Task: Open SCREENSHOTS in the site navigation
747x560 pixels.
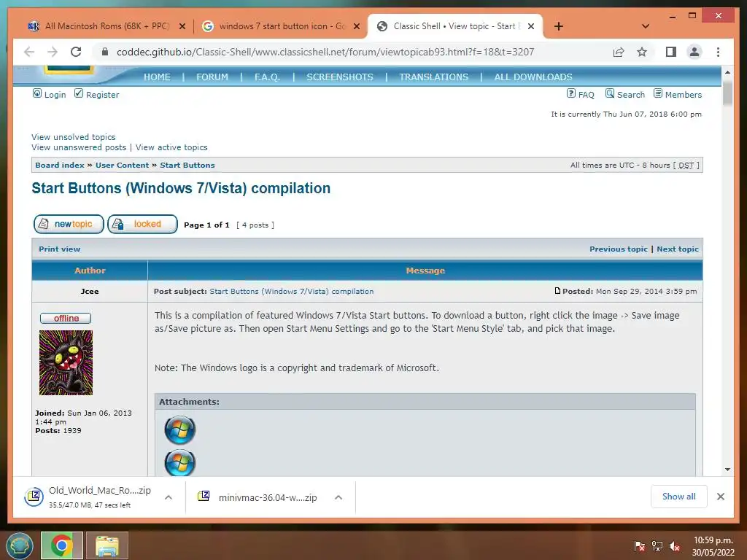Action: click(x=340, y=77)
